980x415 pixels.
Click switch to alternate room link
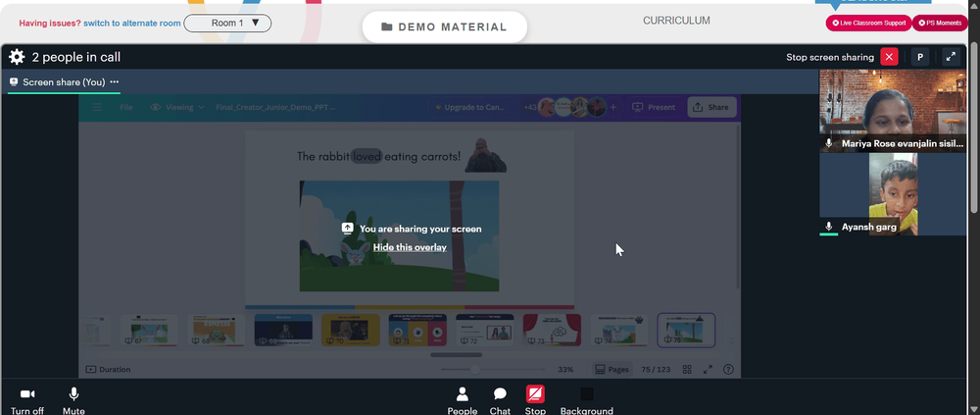pos(132,24)
